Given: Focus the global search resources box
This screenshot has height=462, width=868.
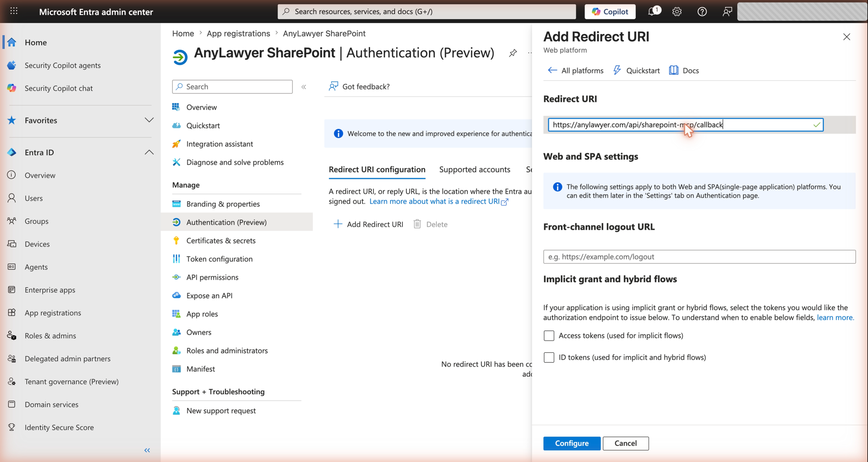Looking at the screenshot, I should pos(427,11).
